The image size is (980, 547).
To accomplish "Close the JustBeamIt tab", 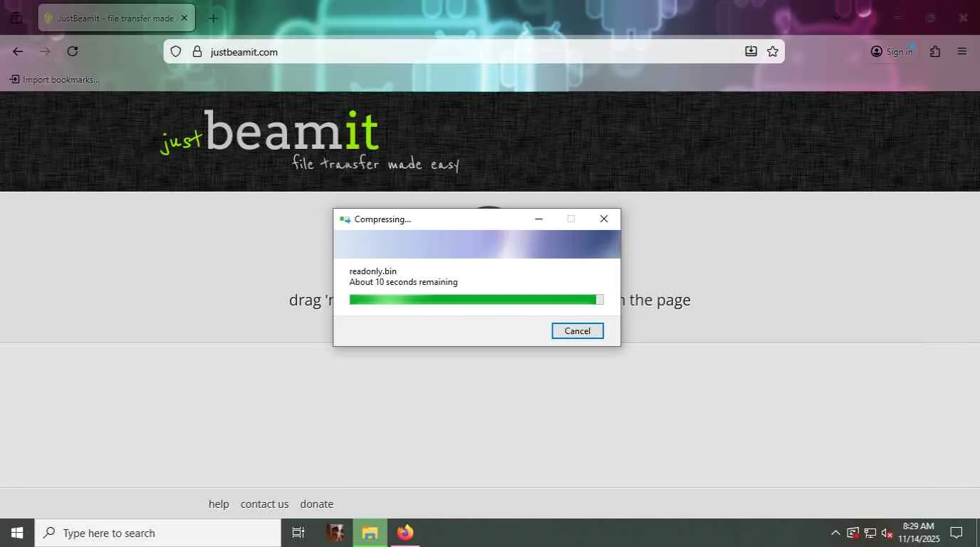I will (184, 18).
